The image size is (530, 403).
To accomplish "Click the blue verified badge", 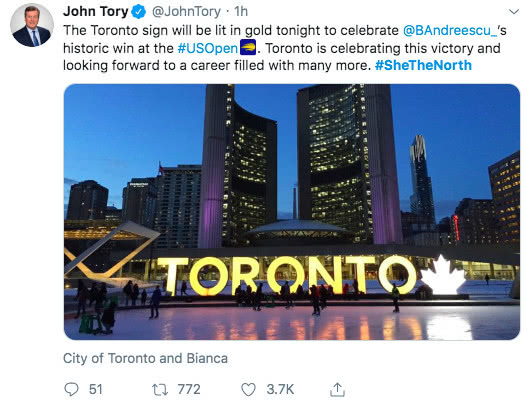I will [138, 12].
